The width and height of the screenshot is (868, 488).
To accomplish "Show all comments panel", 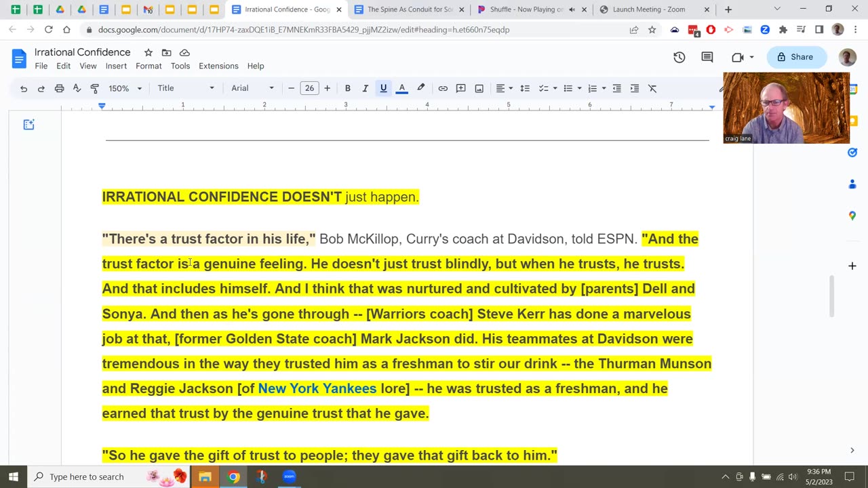I will 707,58.
